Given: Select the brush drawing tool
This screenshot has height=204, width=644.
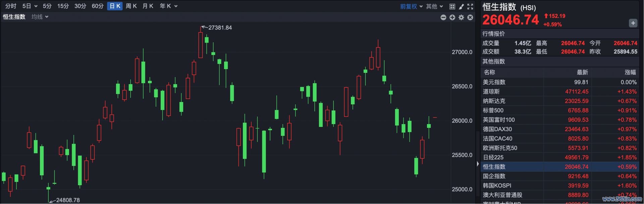Looking at the screenshot, I should [461, 6].
